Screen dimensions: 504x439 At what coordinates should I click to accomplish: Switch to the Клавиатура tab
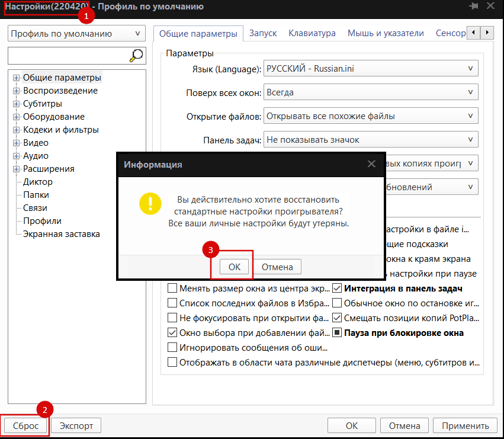pyautogui.click(x=312, y=33)
